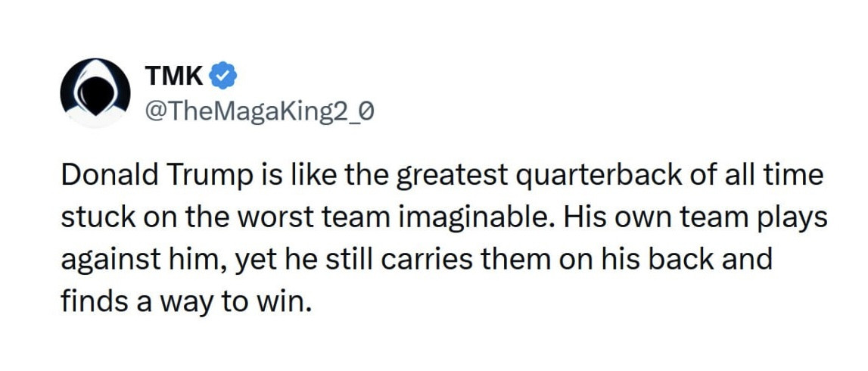
Task: Click the word "and" ending the third line
Action: [748, 260]
